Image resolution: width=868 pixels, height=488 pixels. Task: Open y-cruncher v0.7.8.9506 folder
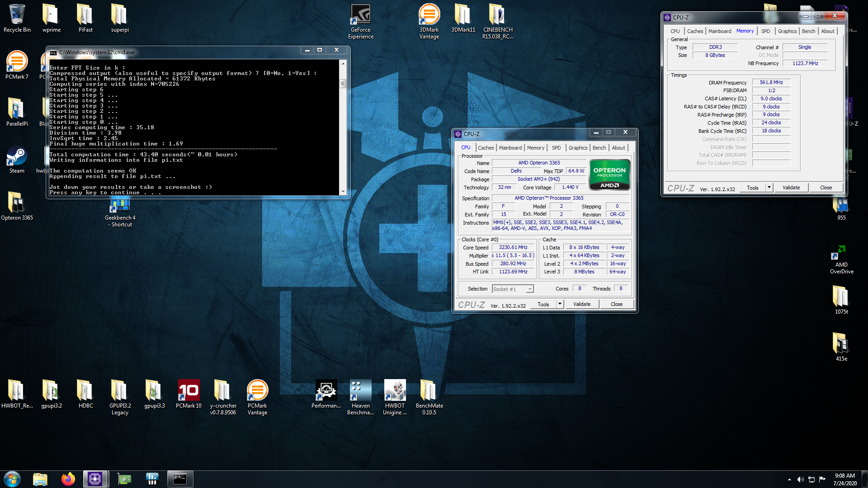click(x=223, y=397)
